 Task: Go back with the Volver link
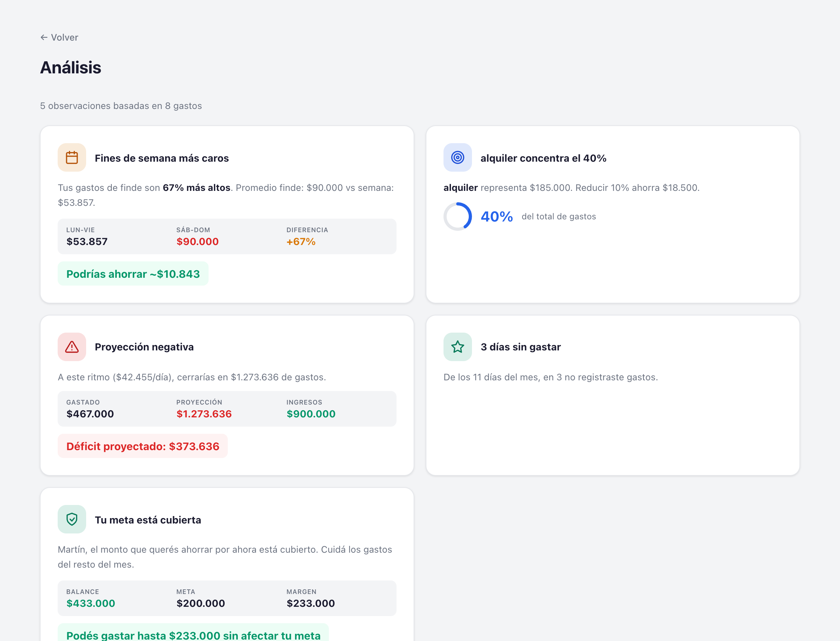(64, 37)
